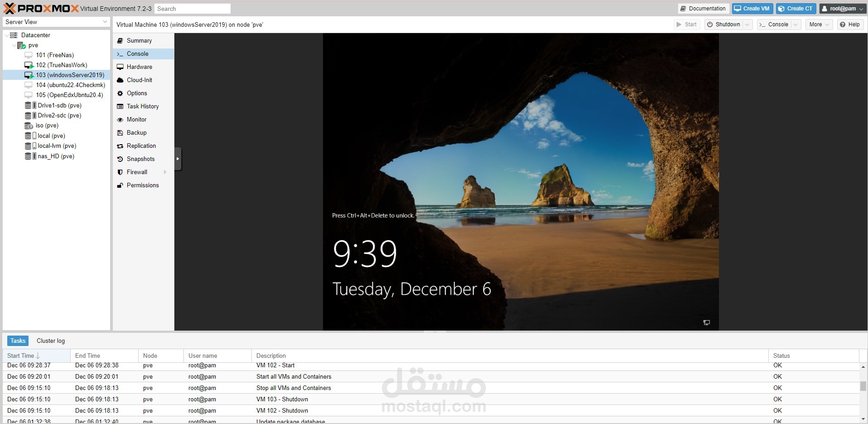
Task: Click the Backup floppy disk icon
Action: point(120,133)
